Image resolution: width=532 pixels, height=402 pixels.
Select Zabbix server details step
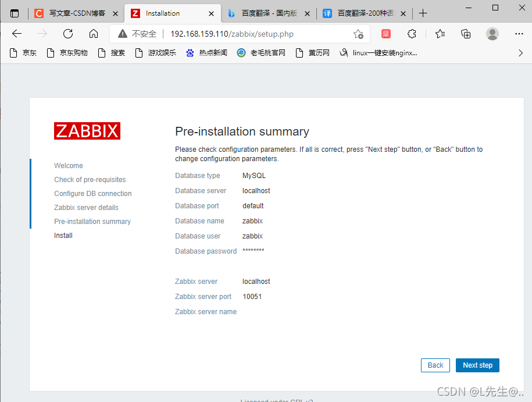(x=86, y=208)
